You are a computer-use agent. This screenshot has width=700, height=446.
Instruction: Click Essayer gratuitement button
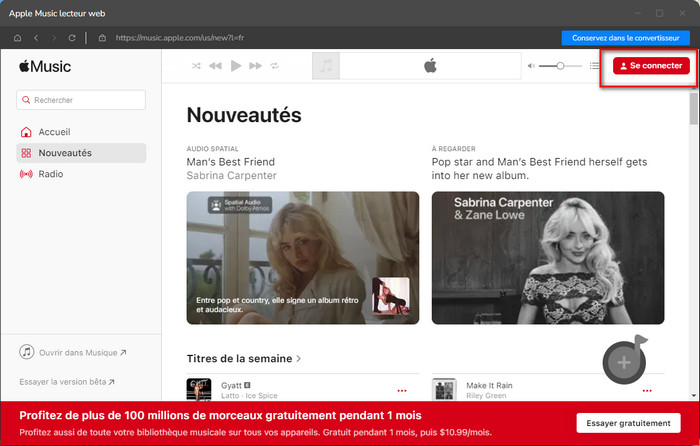pyautogui.click(x=628, y=423)
